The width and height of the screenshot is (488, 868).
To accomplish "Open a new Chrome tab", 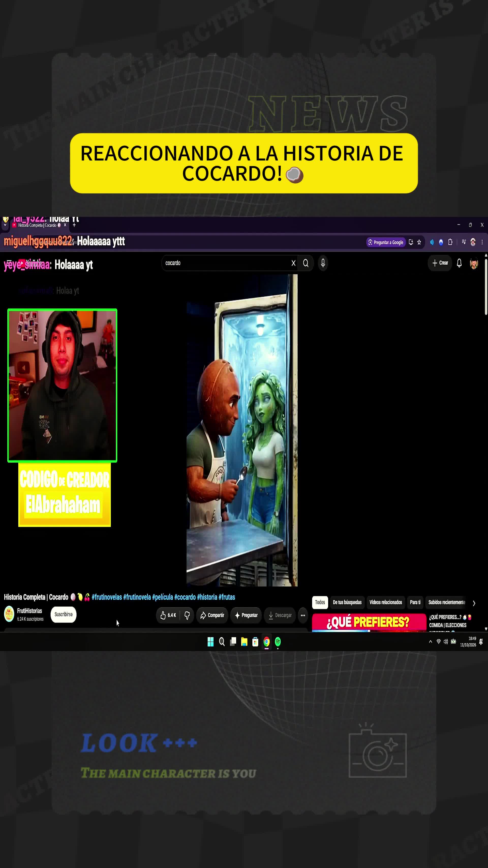I will [74, 225].
